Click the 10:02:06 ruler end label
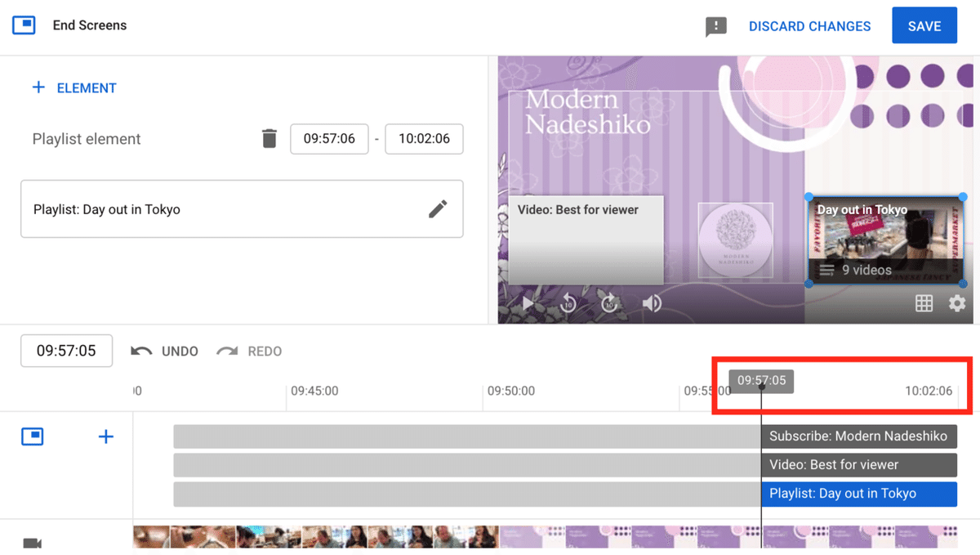The height and width of the screenshot is (555, 980). [x=929, y=391]
